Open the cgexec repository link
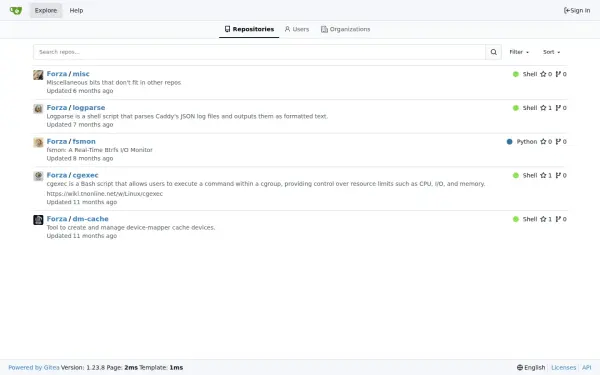The height and width of the screenshot is (375, 600). pyautogui.click(x=85, y=175)
